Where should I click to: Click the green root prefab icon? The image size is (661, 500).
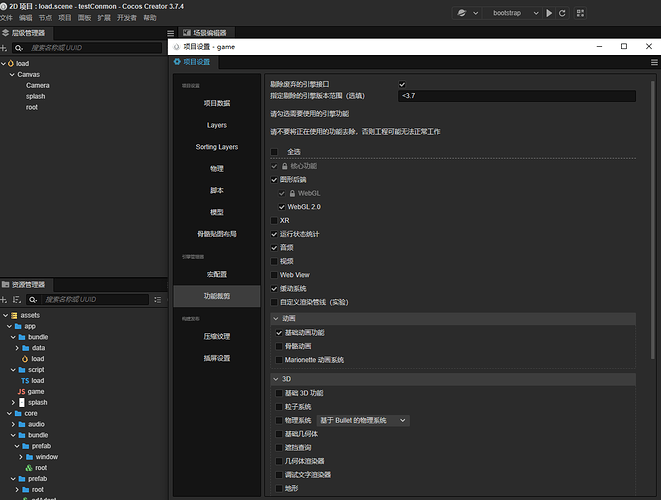point(29,468)
